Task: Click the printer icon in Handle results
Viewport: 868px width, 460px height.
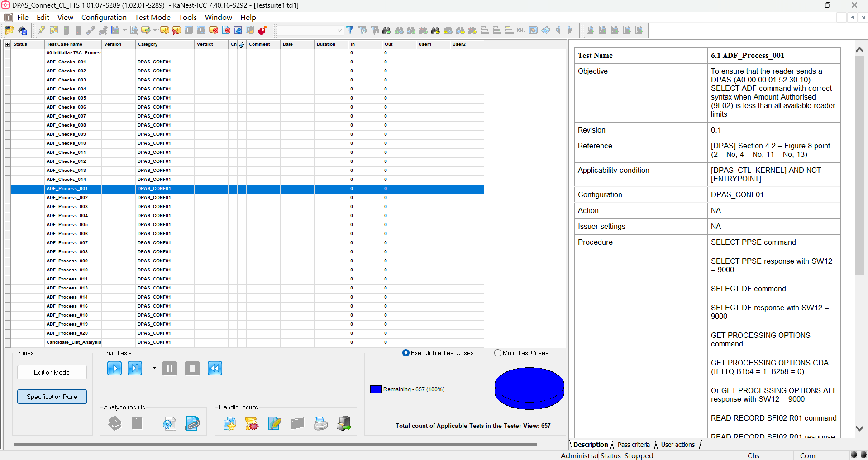Action: (321, 423)
